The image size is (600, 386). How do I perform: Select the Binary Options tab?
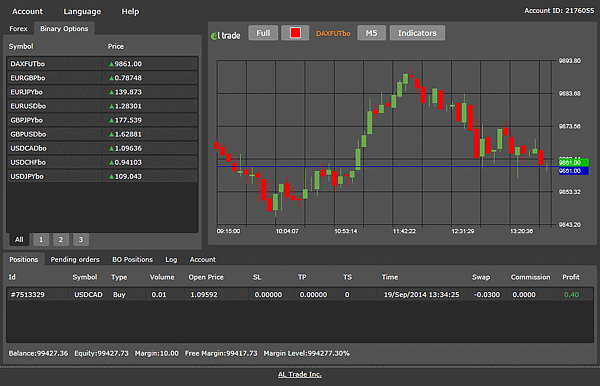64,29
